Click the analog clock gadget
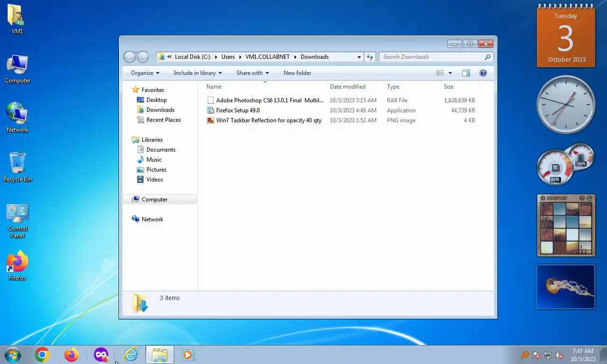 [566, 104]
